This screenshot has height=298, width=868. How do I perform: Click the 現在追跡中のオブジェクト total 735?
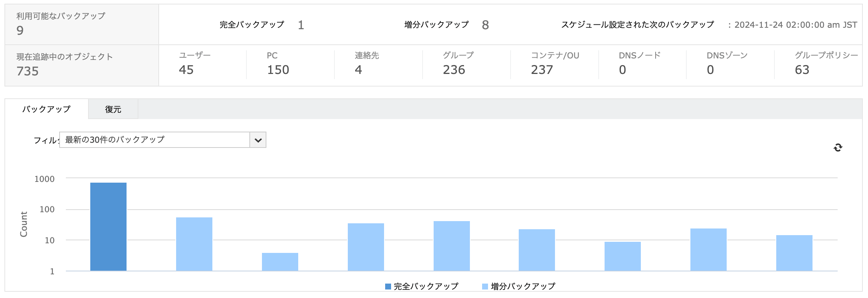tap(28, 71)
